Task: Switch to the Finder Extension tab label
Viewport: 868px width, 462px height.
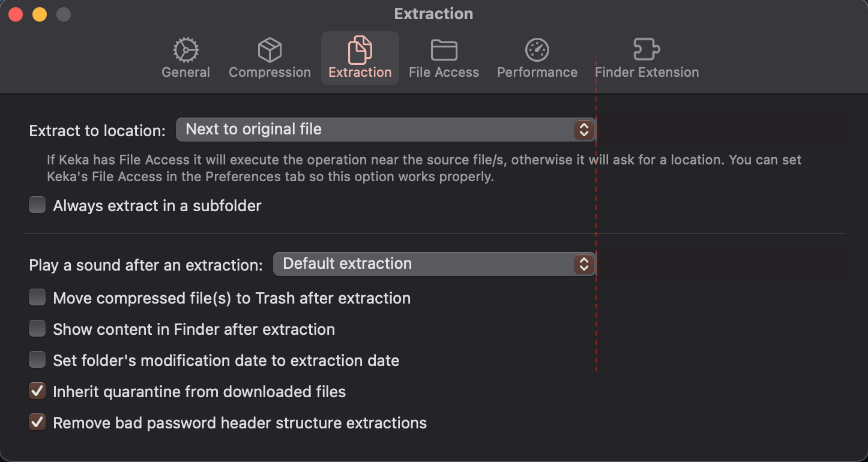Action: (647, 72)
